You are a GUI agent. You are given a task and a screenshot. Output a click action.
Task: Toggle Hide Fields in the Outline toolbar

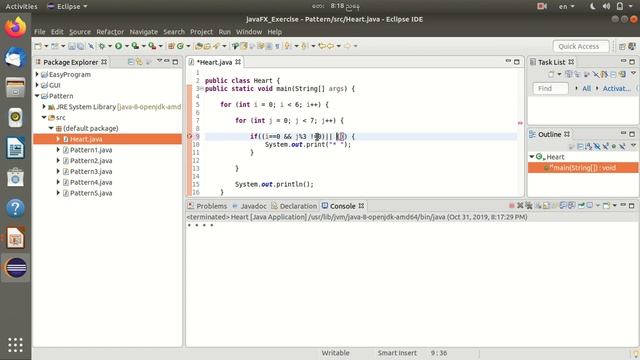(x=597, y=146)
